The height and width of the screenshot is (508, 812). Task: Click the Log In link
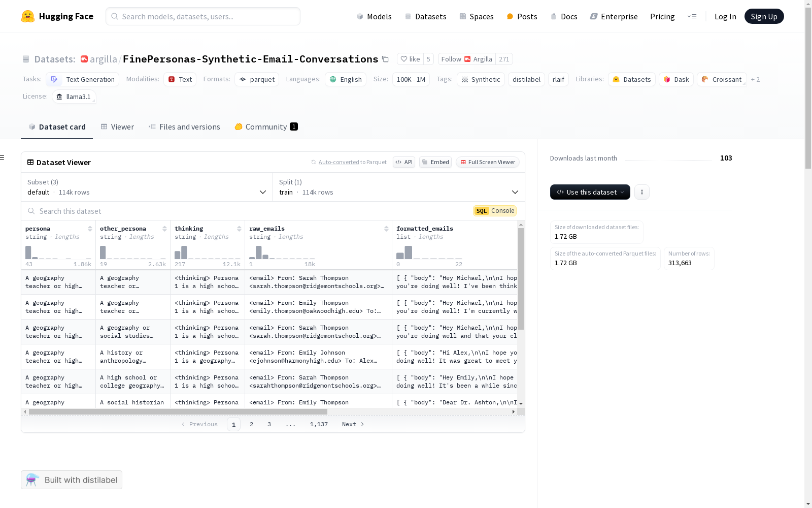click(x=725, y=16)
